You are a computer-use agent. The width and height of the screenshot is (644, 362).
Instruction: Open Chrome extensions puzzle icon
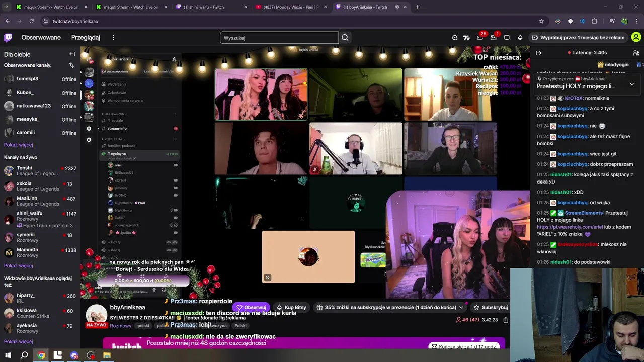point(595,21)
